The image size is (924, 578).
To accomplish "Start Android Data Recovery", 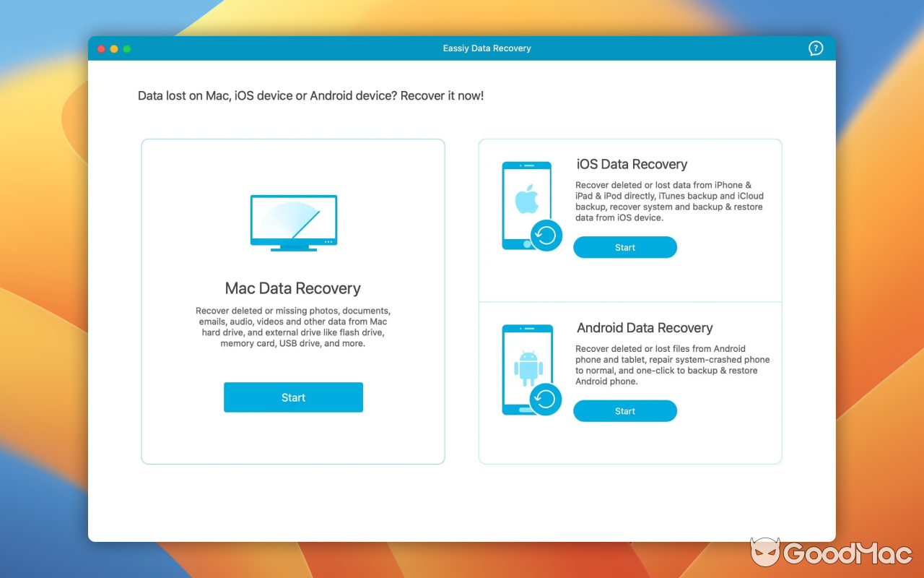I will [625, 410].
